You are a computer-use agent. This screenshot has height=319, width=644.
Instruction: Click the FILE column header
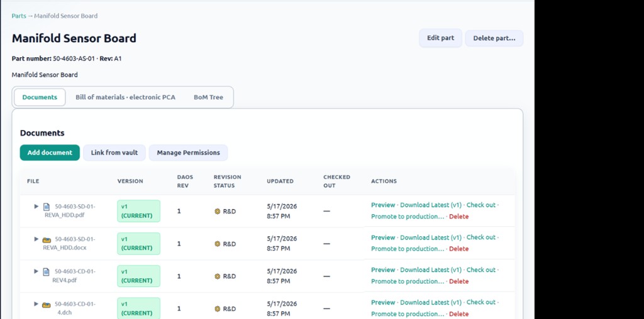click(33, 181)
